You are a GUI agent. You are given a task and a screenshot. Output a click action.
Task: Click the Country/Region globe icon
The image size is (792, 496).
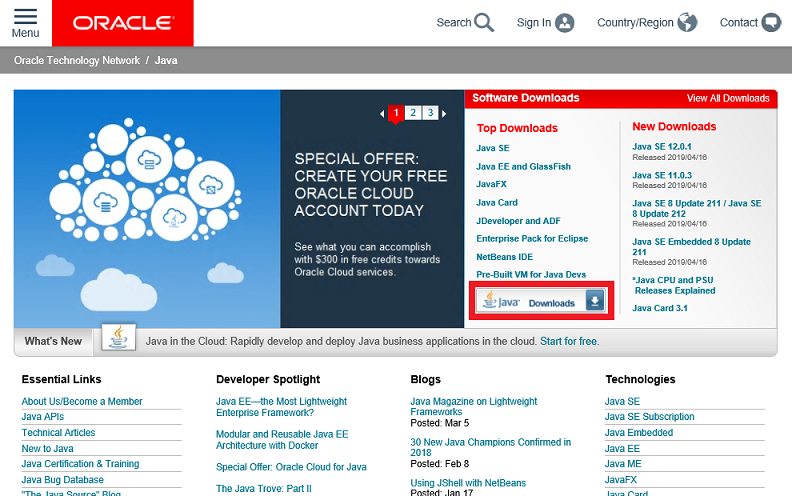[687, 22]
